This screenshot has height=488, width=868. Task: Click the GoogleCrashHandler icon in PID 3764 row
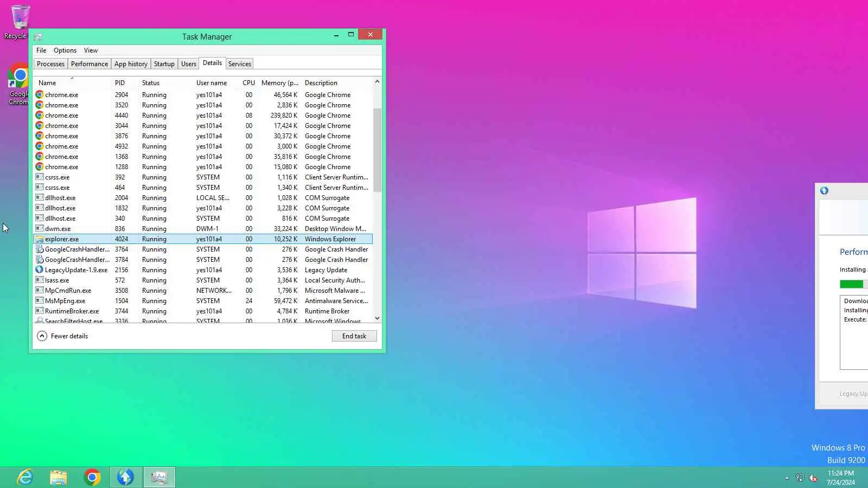40,249
